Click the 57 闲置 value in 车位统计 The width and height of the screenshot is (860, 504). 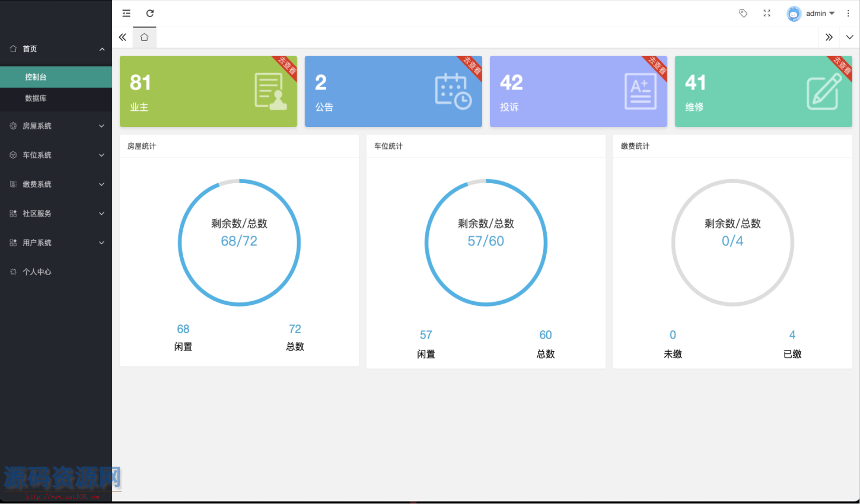[x=426, y=335]
